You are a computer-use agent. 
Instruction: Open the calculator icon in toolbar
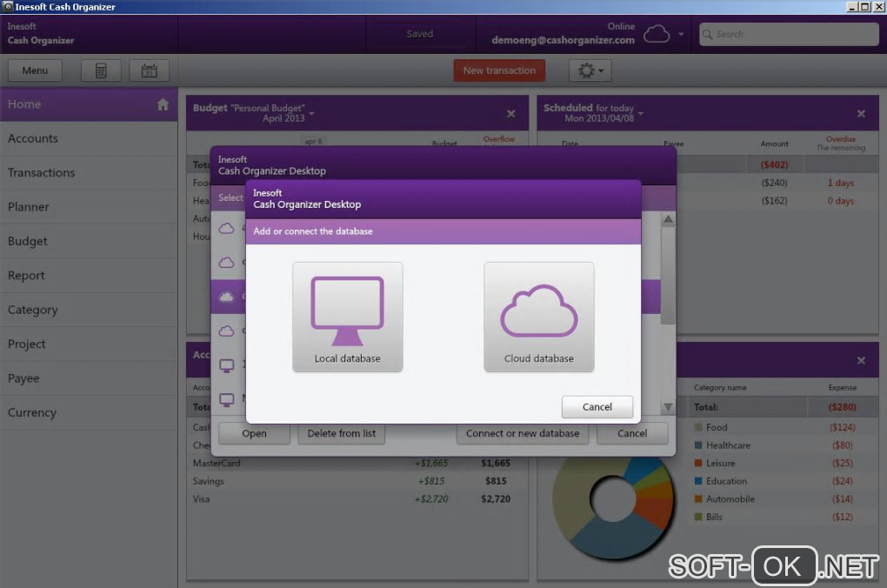[101, 70]
